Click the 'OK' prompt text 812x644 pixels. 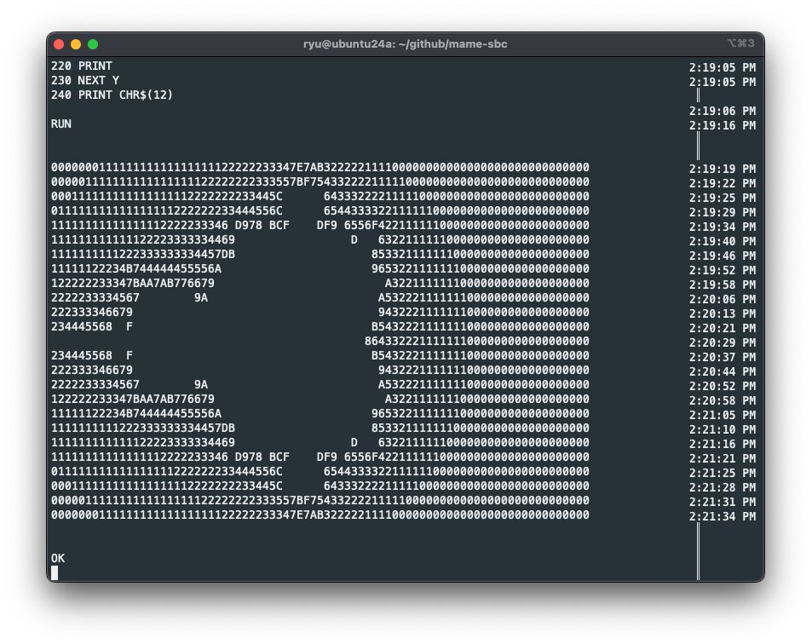58,558
